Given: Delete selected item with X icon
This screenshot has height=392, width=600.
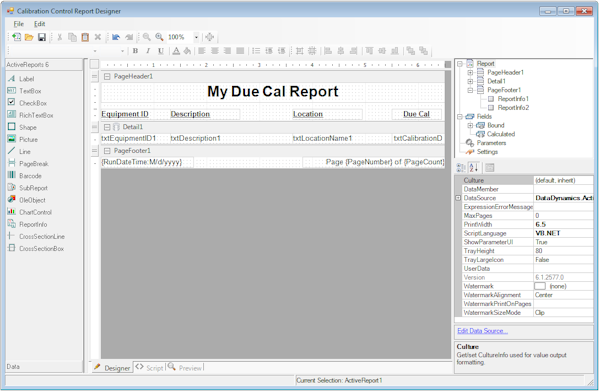Looking at the screenshot, I should click(x=98, y=37).
